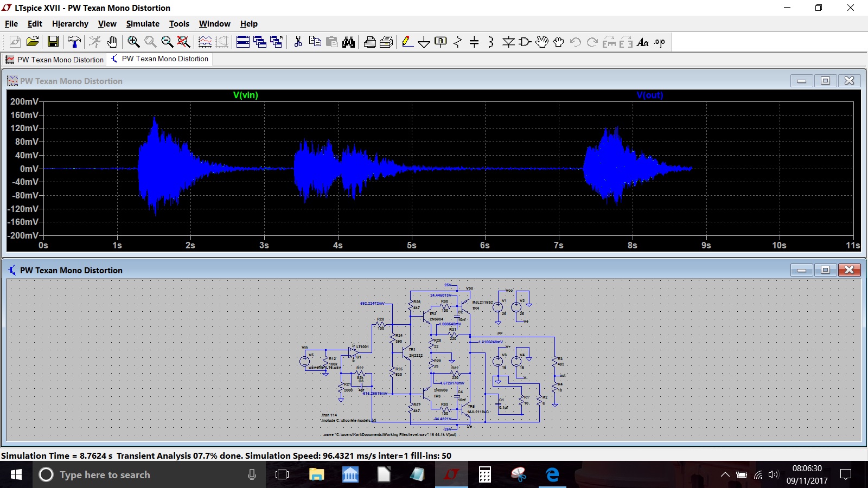The width and height of the screenshot is (868, 488).
Task: Click the taskbar search box
Action: (x=149, y=474)
